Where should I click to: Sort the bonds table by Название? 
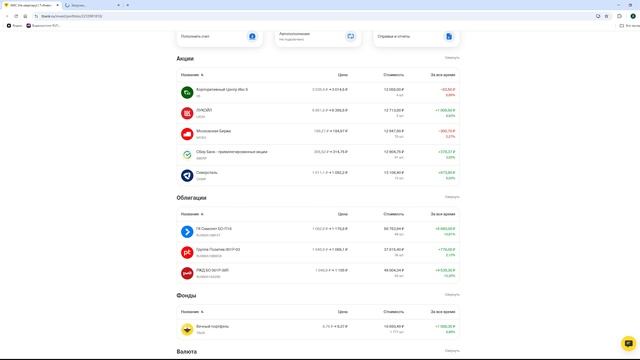(192, 214)
